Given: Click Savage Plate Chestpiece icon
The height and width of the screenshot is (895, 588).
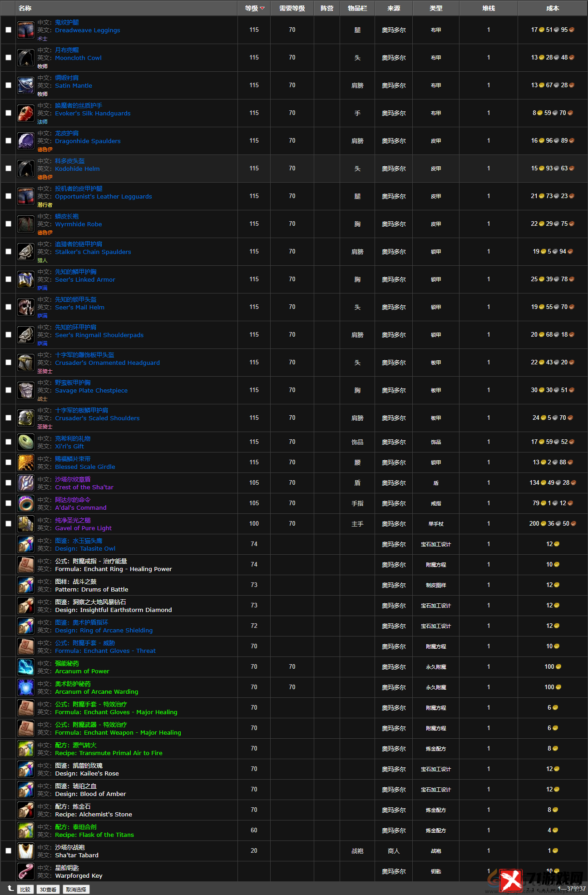Looking at the screenshot, I should (x=26, y=390).
